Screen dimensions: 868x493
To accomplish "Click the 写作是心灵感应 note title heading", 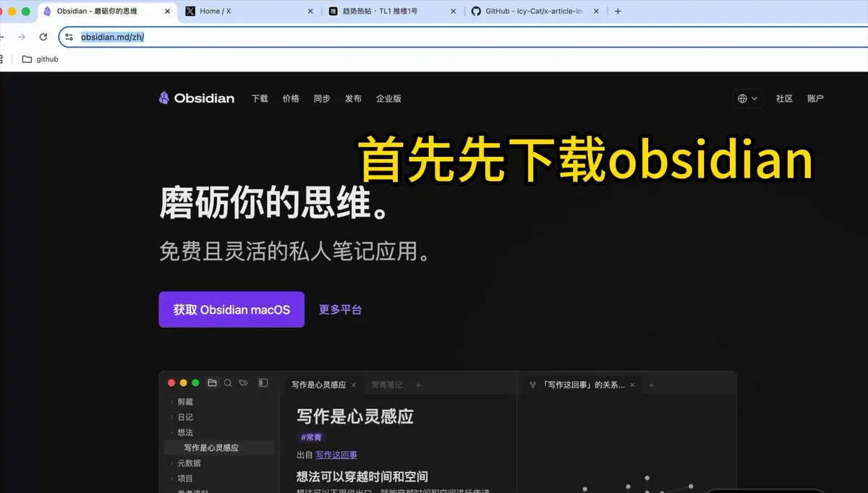I will coord(355,416).
